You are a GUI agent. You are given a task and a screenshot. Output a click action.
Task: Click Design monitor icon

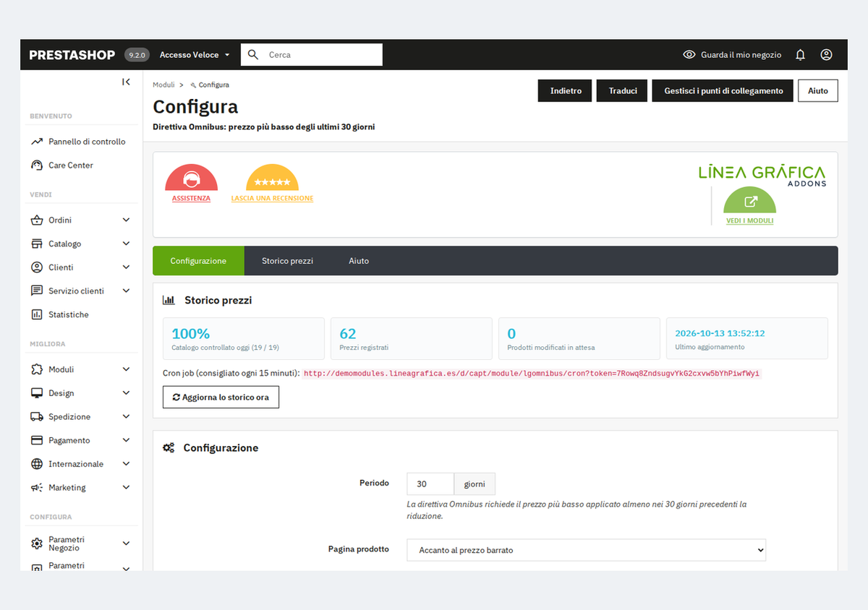point(37,393)
